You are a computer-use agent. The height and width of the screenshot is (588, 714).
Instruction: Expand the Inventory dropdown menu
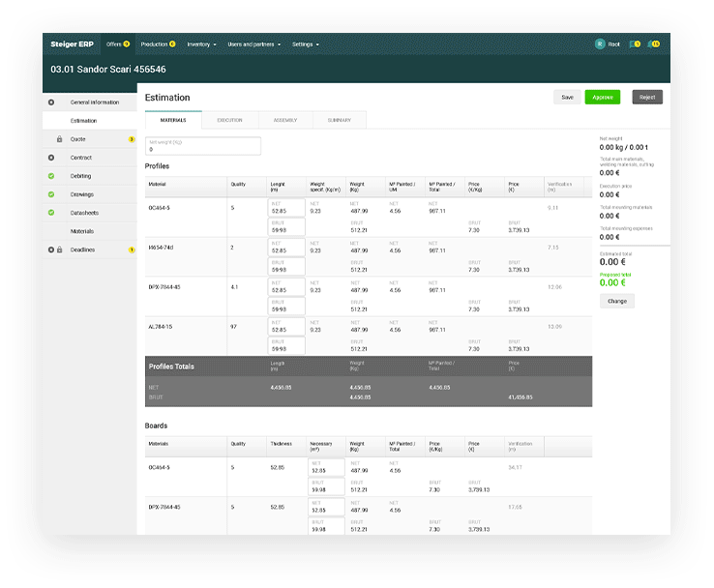pos(201,44)
